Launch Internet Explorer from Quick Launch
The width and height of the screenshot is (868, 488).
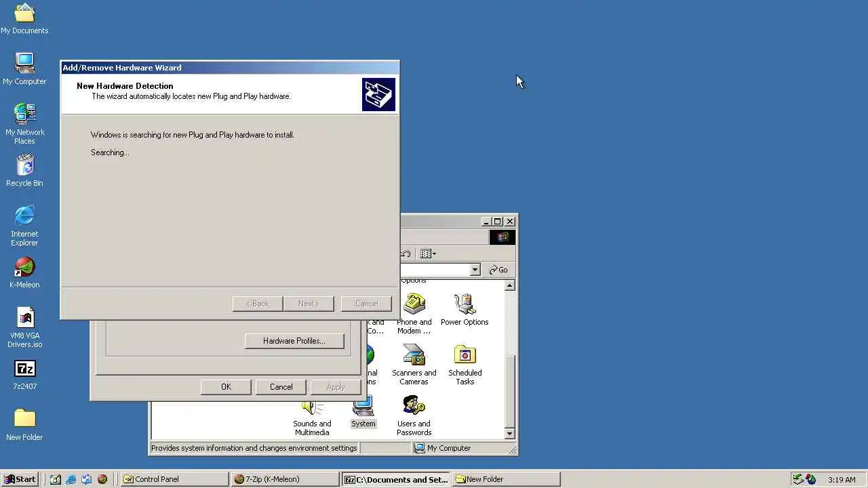(71, 479)
